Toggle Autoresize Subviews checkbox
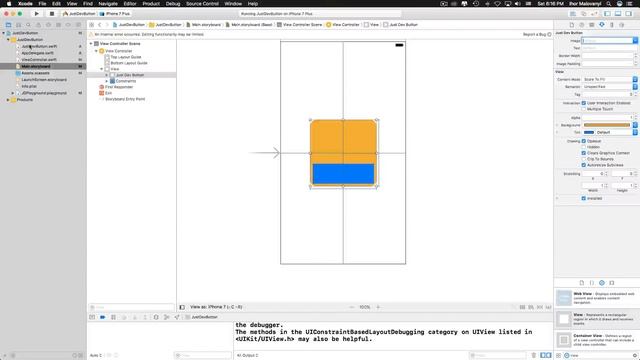Screen dimensions: 640x360 click(x=584, y=165)
